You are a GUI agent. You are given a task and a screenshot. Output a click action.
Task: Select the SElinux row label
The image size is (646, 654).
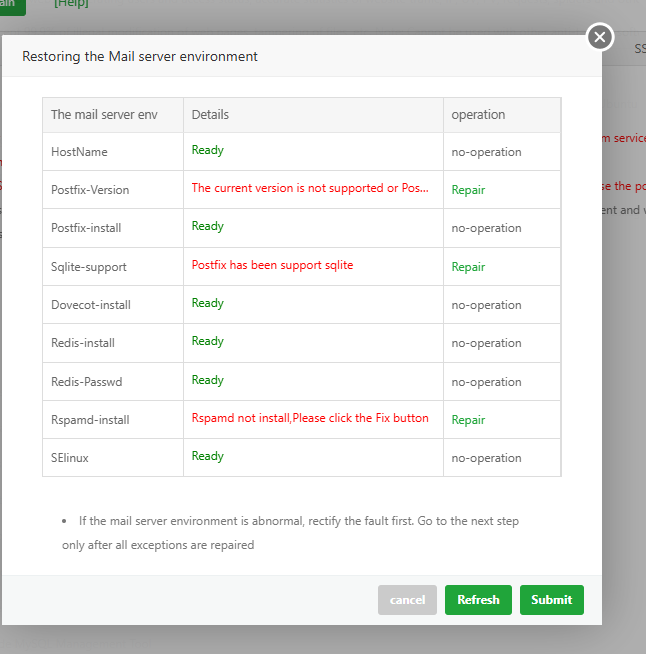click(74, 458)
